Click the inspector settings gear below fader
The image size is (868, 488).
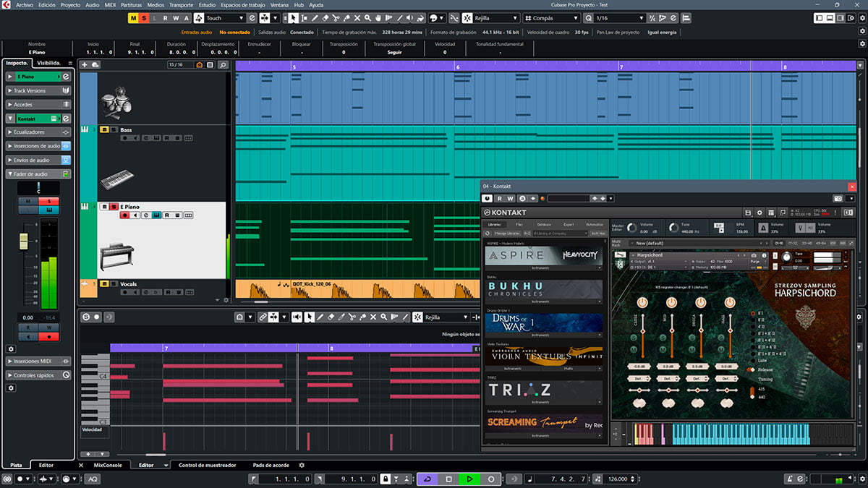[x=11, y=348]
